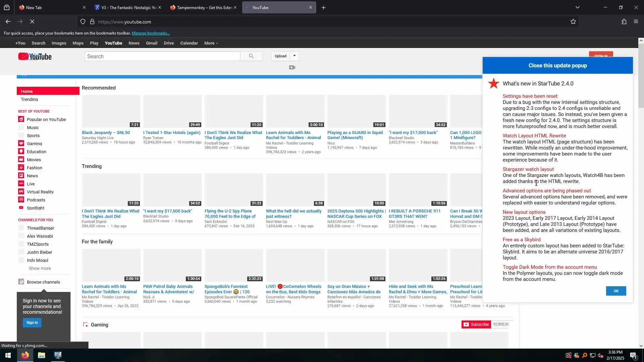Click the Gaming category icon in sidebar

(21, 143)
